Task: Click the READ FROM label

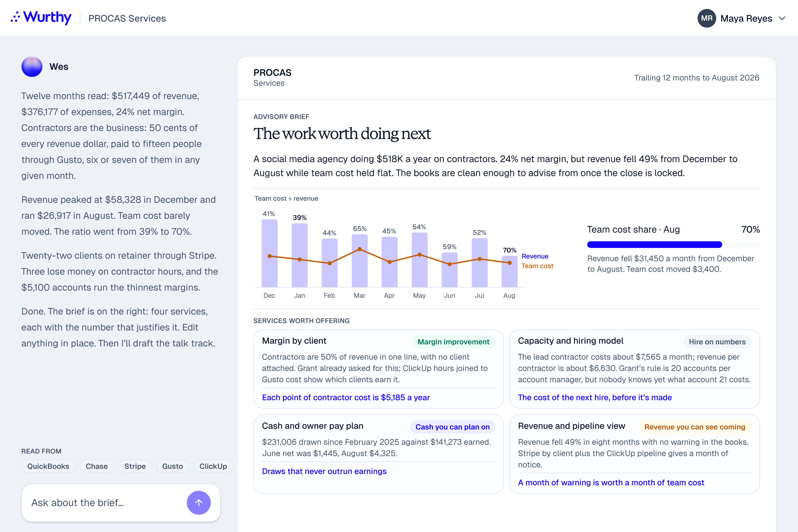Action: [41, 451]
